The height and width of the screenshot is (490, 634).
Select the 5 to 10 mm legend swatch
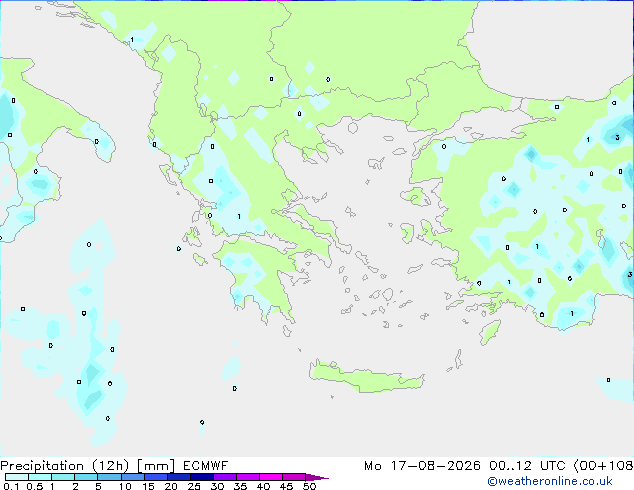[x=109, y=477]
